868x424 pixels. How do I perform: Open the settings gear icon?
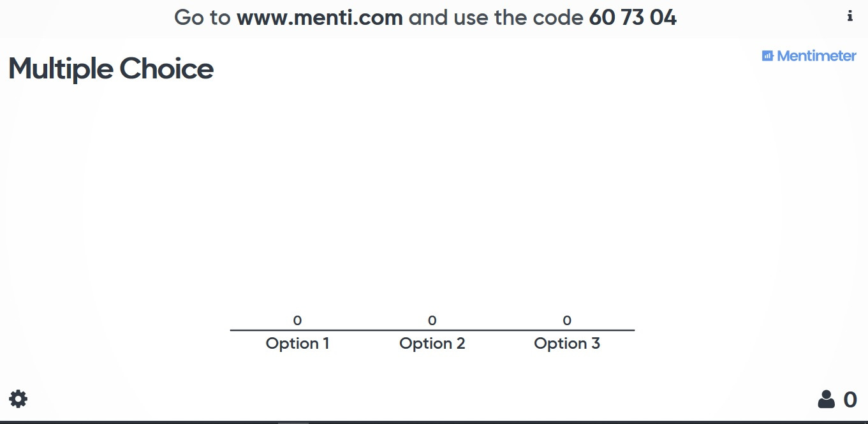(18, 400)
